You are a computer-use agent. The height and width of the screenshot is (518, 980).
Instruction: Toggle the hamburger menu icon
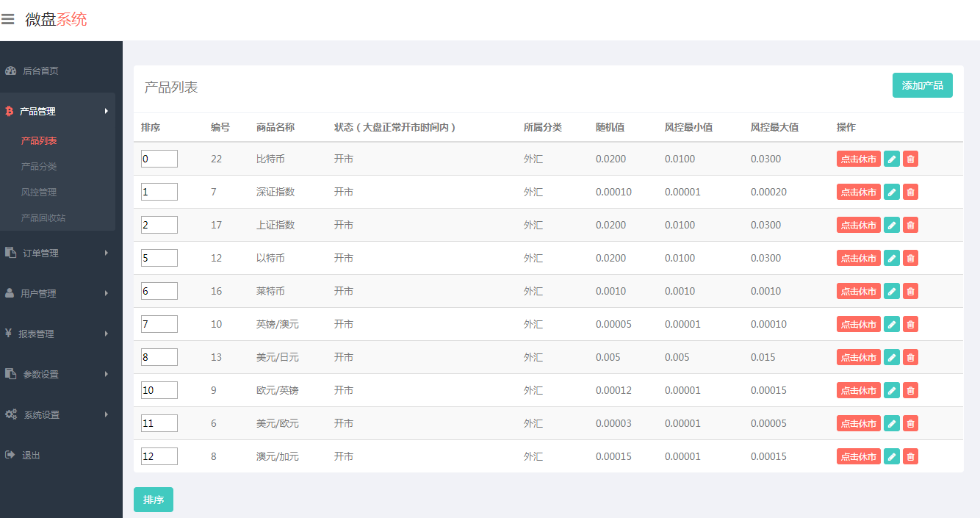[x=7, y=19]
